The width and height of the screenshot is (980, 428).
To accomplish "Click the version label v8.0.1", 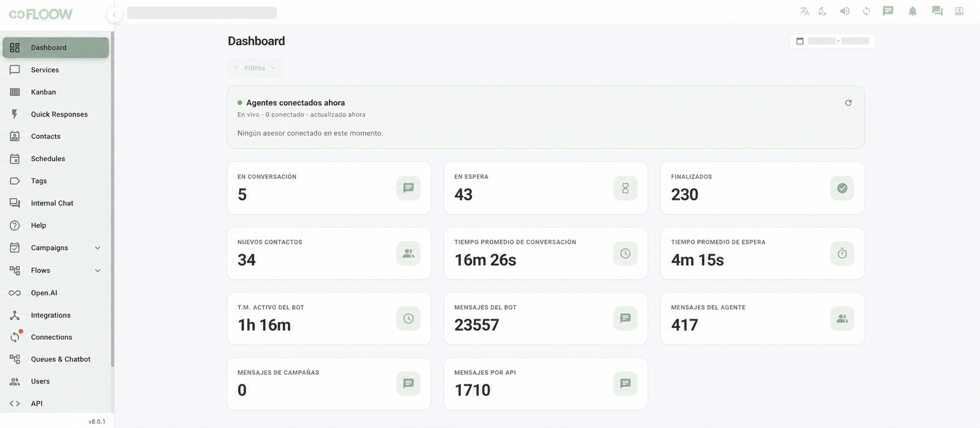I will coord(97,422).
